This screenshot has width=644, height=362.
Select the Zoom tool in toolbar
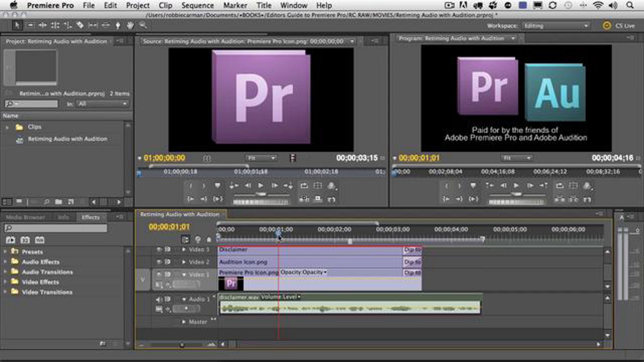point(143,25)
